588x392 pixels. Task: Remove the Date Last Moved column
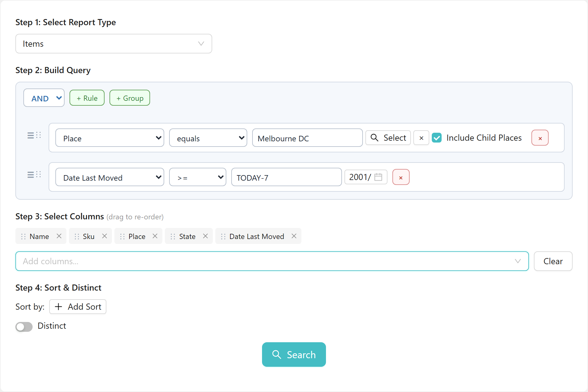[294, 236]
